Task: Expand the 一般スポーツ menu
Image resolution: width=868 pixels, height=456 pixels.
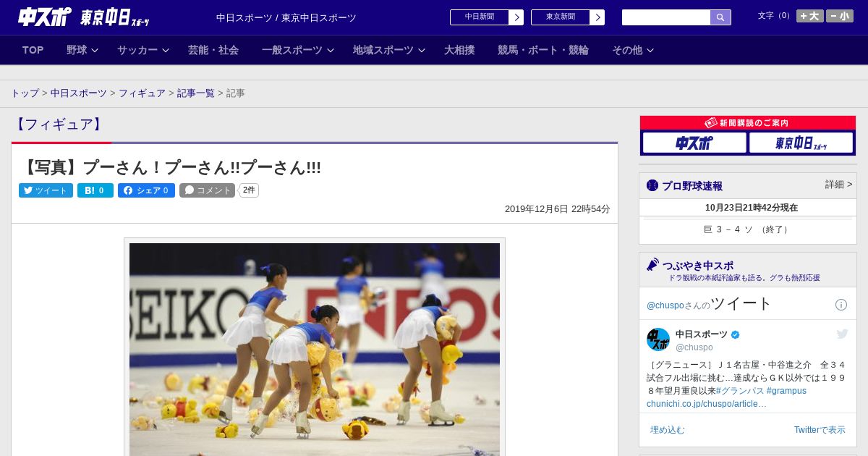Action: (x=298, y=50)
